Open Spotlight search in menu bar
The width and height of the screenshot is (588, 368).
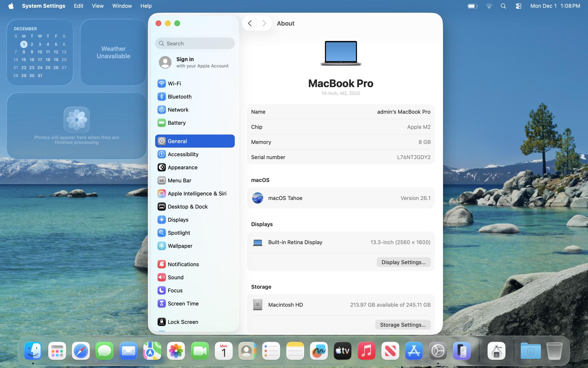coord(503,6)
